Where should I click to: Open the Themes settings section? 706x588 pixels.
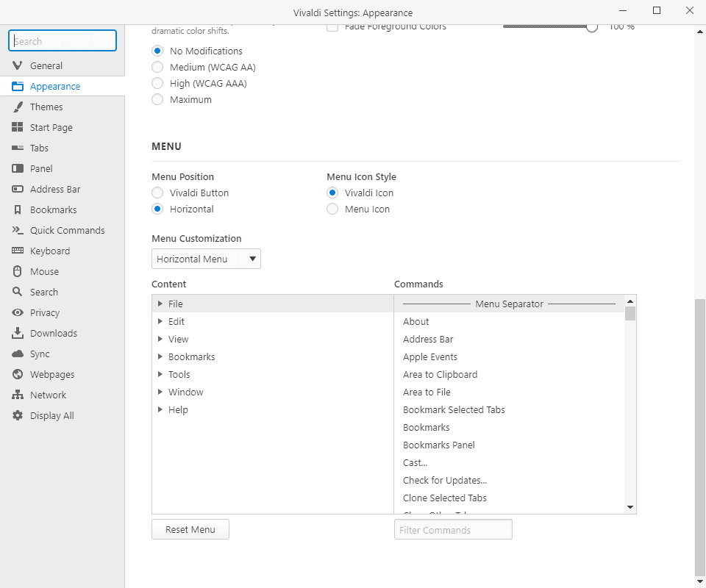pyautogui.click(x=46, y=107)
